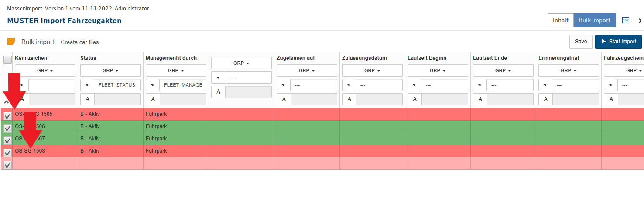Open the GRP dropdown under Kennzeichen

pos(45,70)
